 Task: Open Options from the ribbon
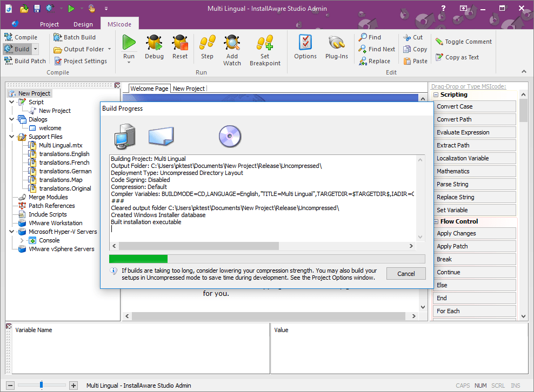pos(305,48)
